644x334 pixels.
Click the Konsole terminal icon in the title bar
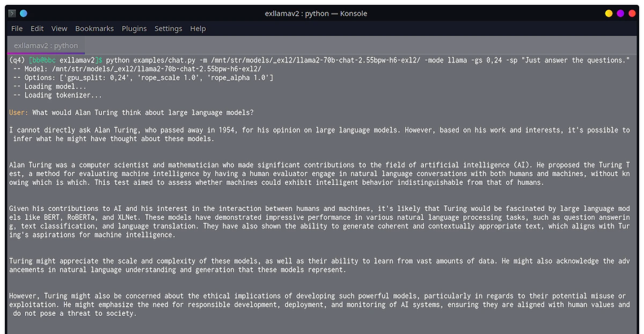coord(12,13)
